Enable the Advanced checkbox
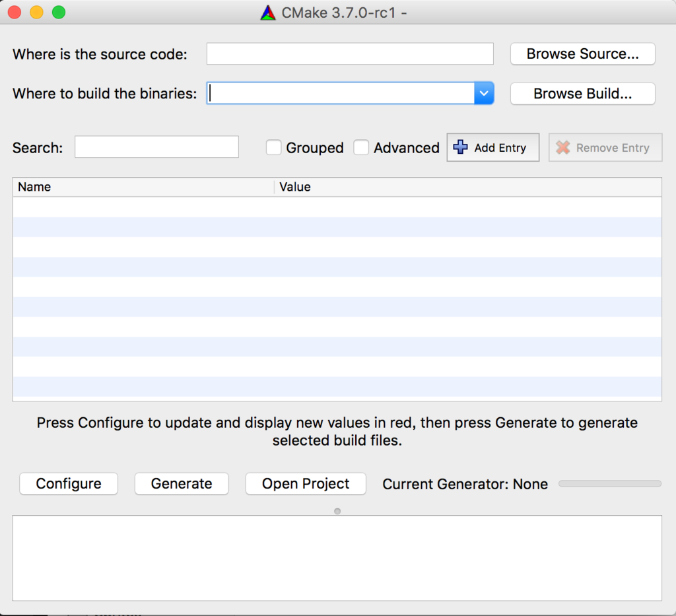676x616 pixels. (x=361, y=147)
